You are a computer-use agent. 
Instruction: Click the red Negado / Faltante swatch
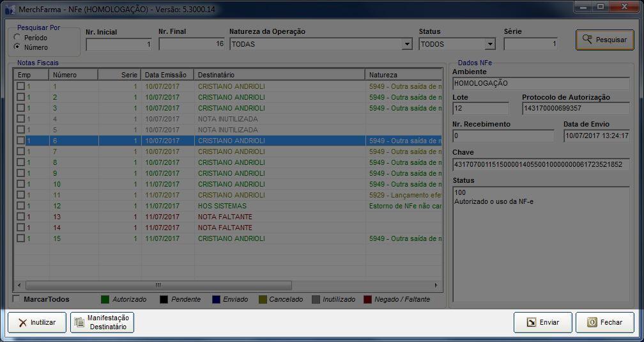[367, 299]
